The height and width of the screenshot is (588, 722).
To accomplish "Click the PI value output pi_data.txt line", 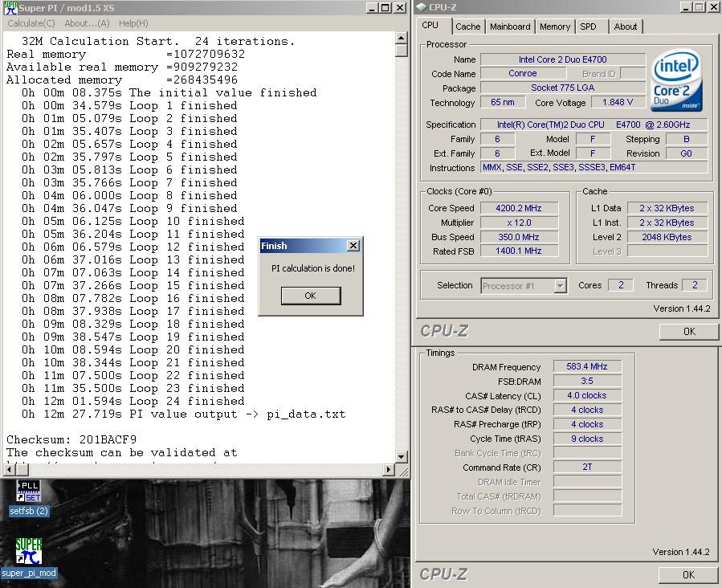I will 184,414.
